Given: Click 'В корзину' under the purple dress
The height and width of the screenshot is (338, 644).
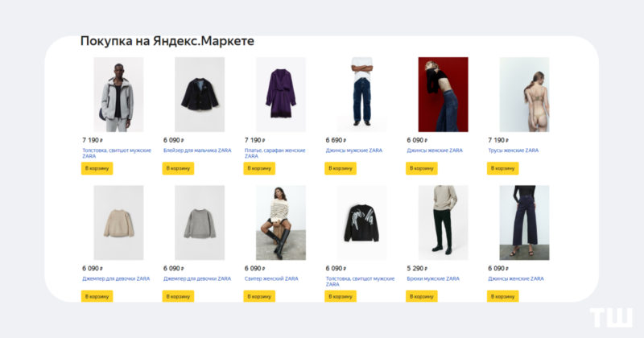Looking at the screenshot, I should pyautogui.click(x=259, y=168).
